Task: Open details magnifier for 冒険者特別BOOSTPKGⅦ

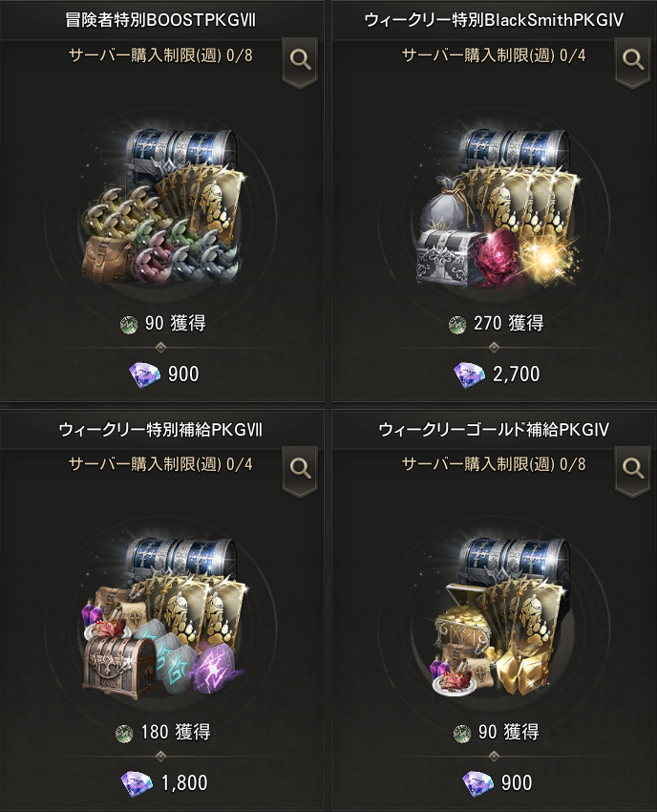Action: pos(300,60)
